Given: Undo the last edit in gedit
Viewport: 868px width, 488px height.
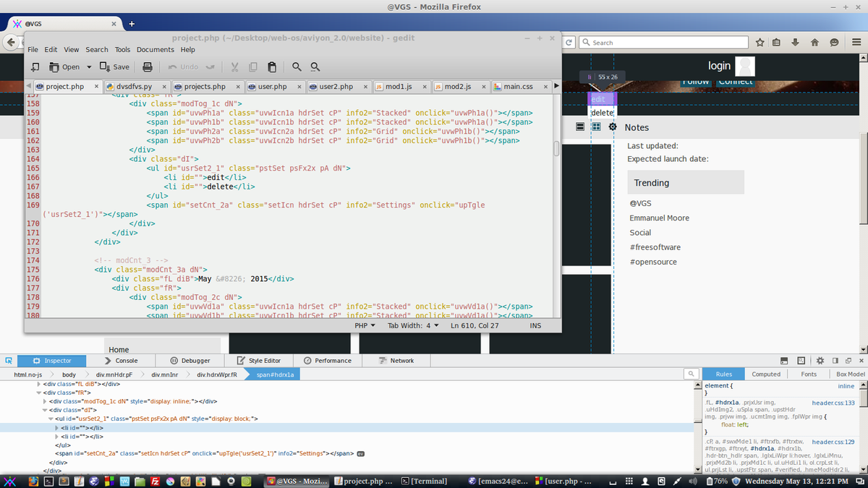Looking at the screenshot, I should [183, 67].
